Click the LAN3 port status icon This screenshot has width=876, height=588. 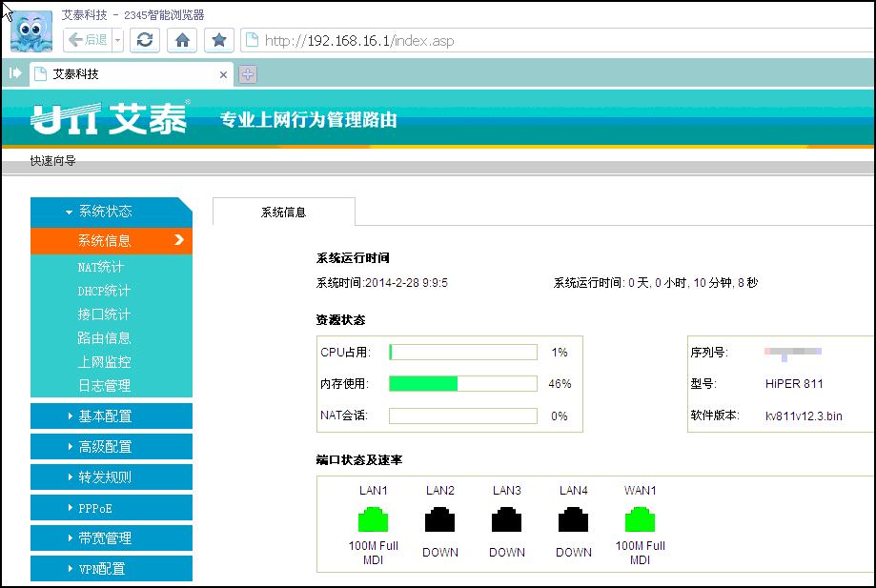click(x=507, y=519)
